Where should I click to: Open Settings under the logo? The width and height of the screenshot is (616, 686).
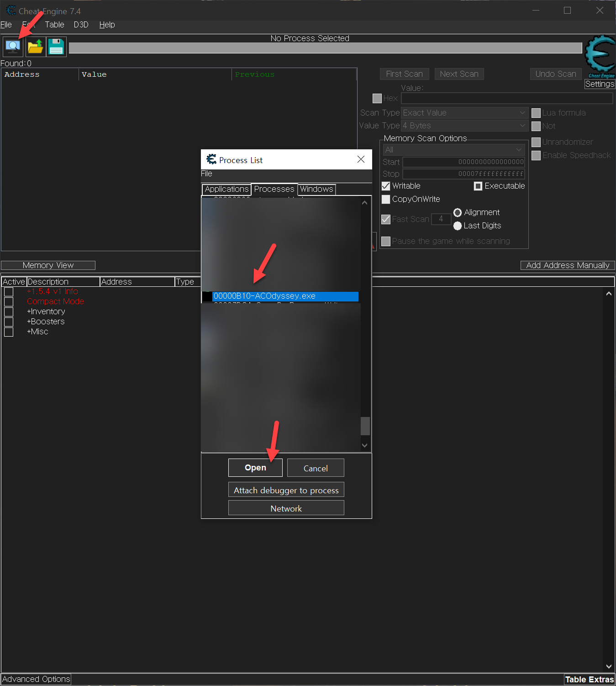[x=600, y=84]
